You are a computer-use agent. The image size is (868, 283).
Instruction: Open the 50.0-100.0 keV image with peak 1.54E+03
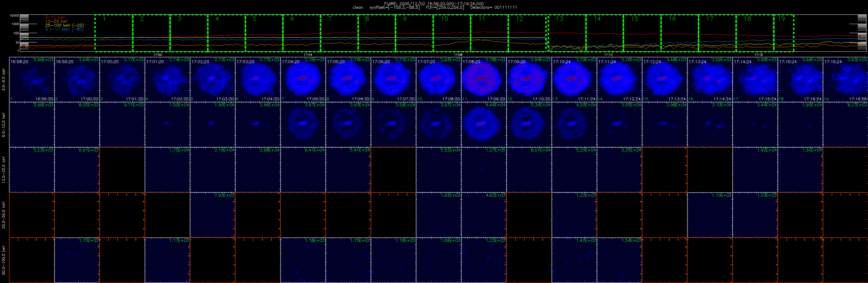619,260
